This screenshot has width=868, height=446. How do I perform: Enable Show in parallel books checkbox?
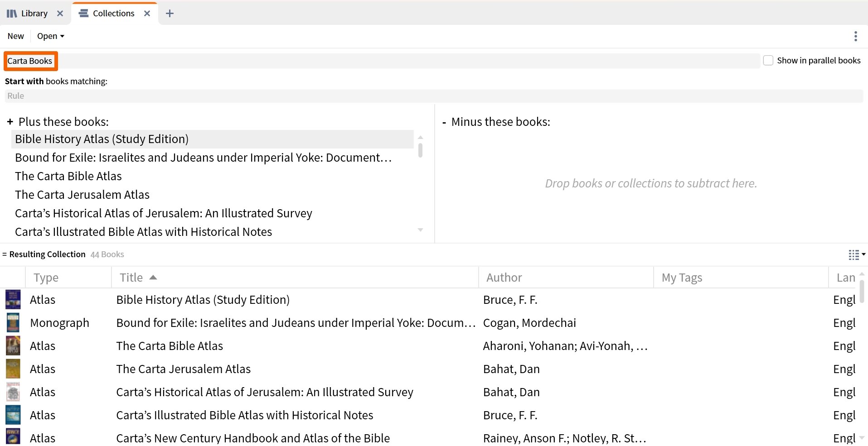[768, 61]
